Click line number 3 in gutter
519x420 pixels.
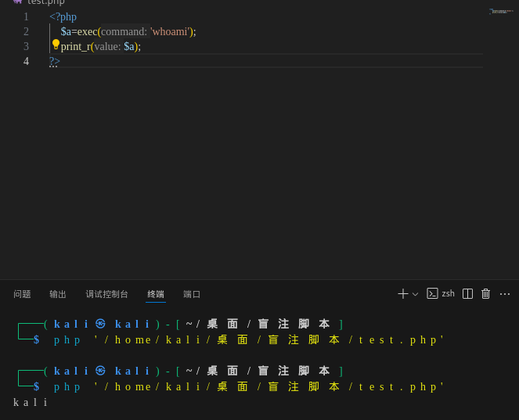(x=26, y=46)
